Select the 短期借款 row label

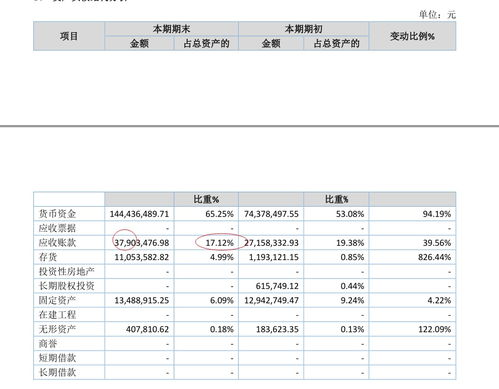(x=57, y=358)
